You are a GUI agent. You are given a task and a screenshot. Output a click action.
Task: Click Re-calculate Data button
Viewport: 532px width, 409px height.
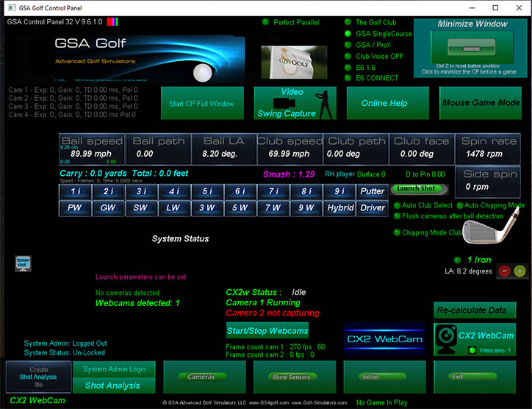coord(475,310)
